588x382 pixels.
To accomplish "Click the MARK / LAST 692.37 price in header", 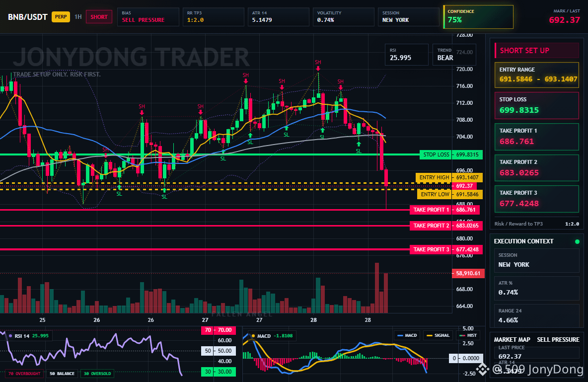I will point(564,20).
